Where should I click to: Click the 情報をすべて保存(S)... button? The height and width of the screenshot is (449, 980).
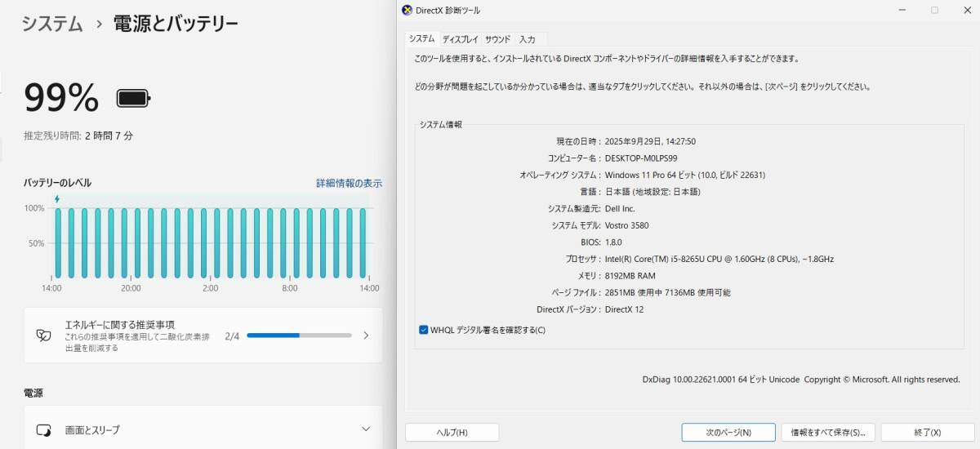(828, 432)
